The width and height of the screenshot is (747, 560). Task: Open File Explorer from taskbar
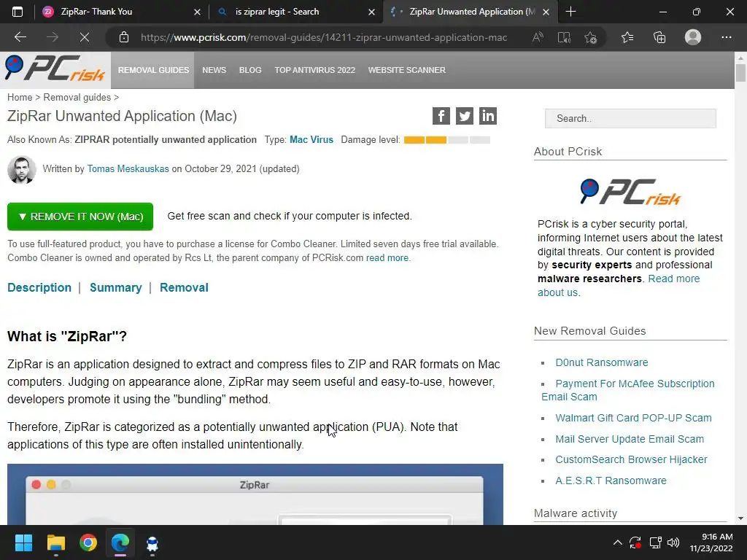[55, 542]
